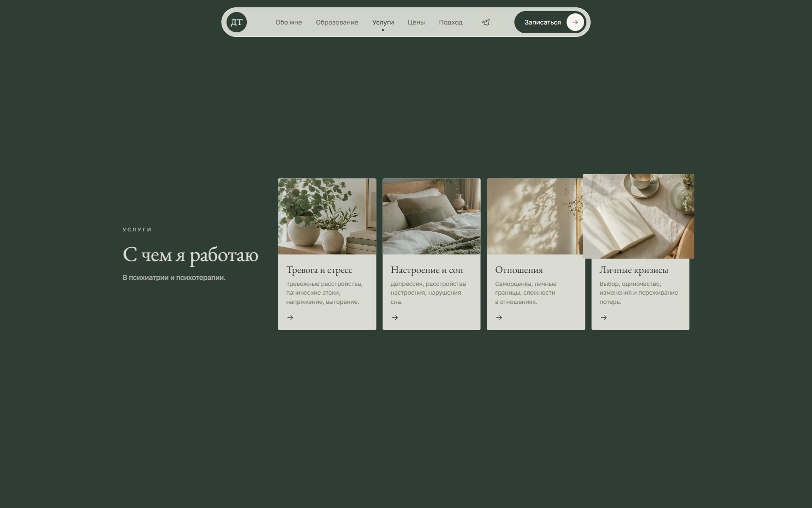Click the description starting with Выбор, одиночество
The width and height of the screenshot is (812, 508).
639,293
